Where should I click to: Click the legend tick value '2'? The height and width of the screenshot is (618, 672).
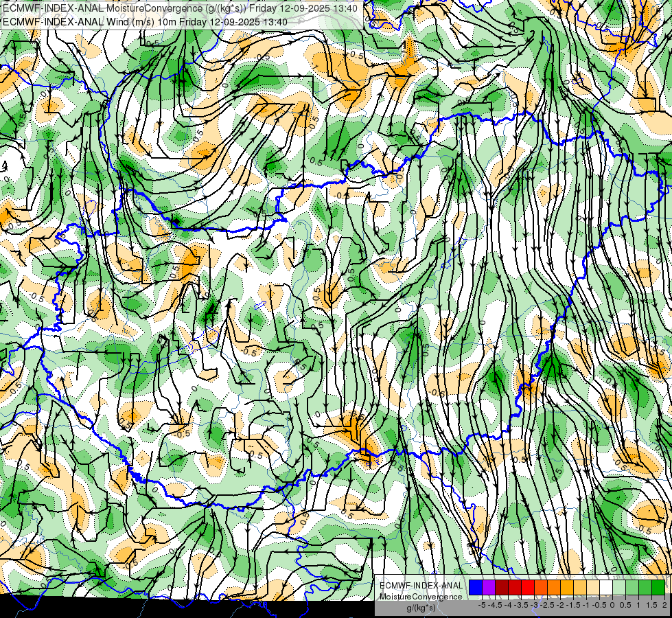[x=664, y=605]
